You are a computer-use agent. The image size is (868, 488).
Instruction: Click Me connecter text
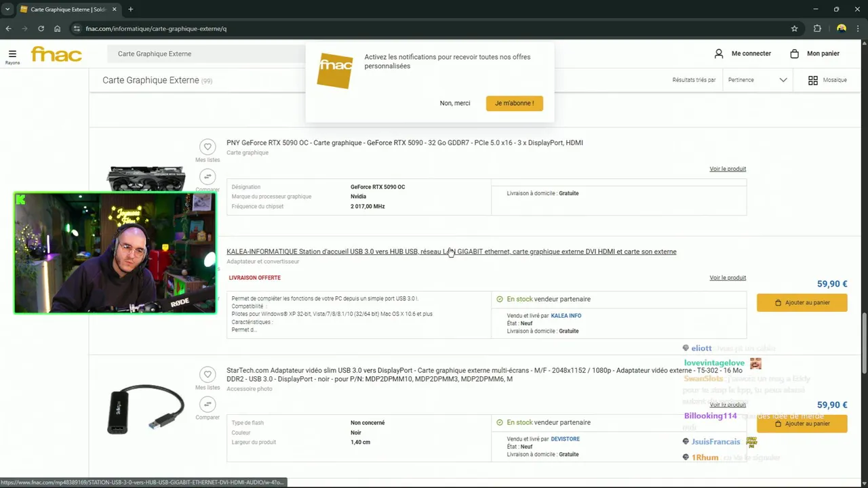(751, 54)
